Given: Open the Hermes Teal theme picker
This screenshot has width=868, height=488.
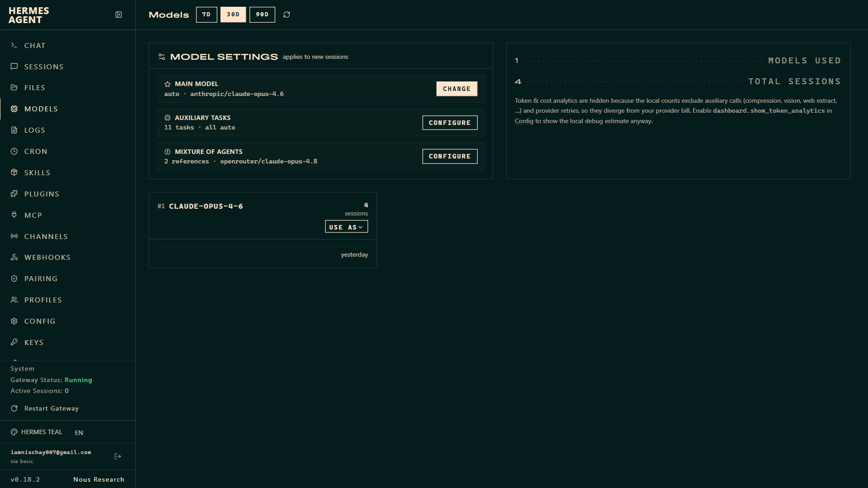Looking at the screenshot, I should point(37,432).
